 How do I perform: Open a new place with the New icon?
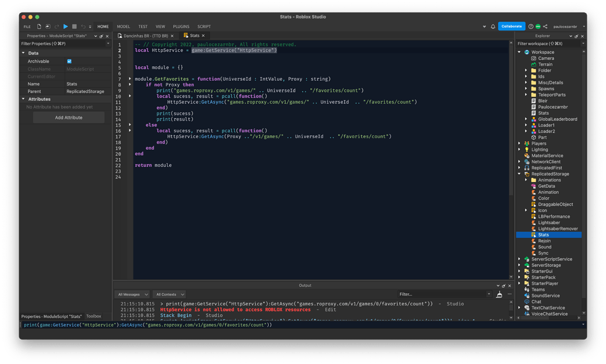pos(39,26)
